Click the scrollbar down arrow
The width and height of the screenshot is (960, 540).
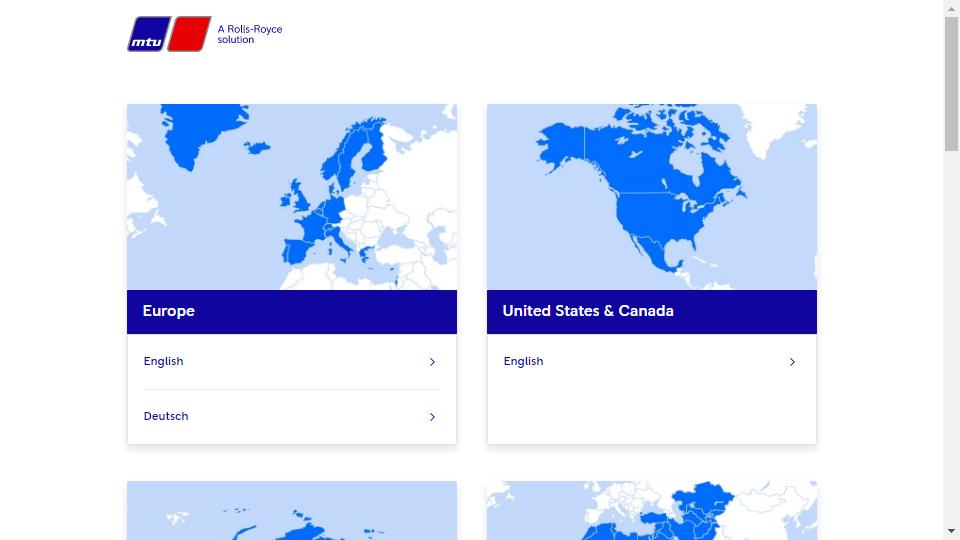951,531
